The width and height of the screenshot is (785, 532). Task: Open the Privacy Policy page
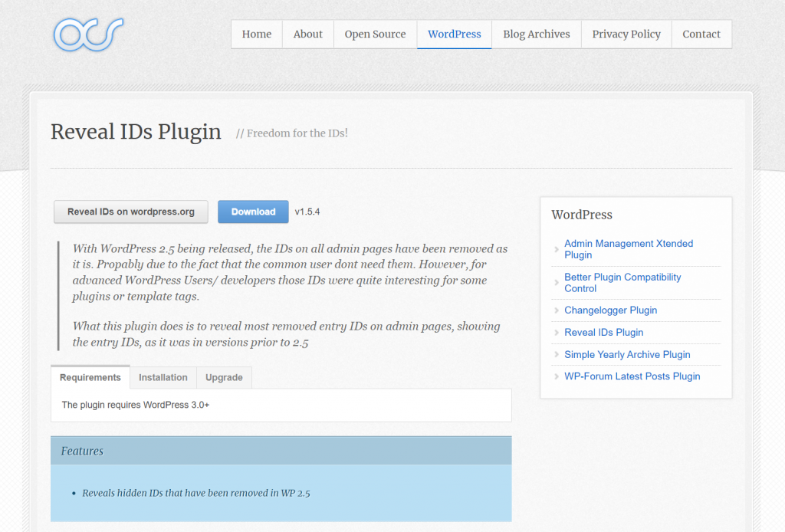pyautogui.click(x=626, y=34)
